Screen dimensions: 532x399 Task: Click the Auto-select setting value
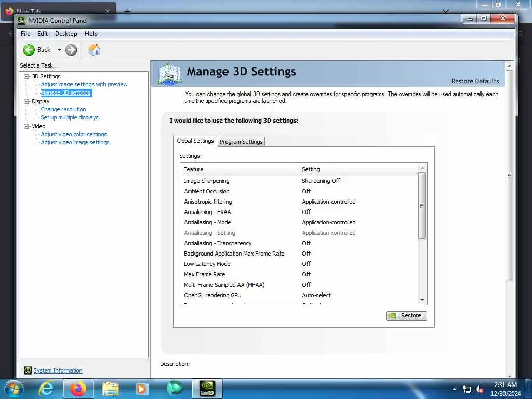[316, 295]
